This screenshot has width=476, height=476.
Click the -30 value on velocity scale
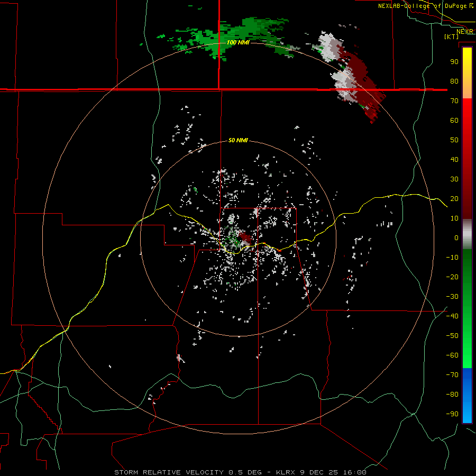(x=452, y=297)
